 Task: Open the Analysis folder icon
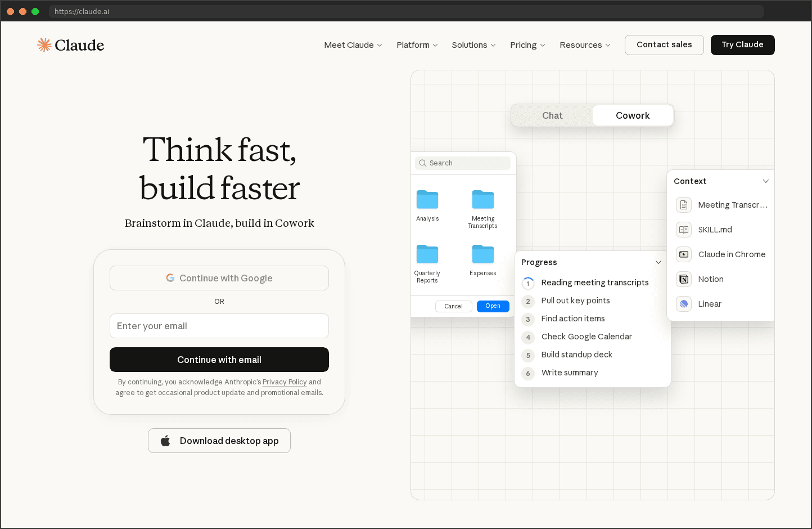click(427, 200)
